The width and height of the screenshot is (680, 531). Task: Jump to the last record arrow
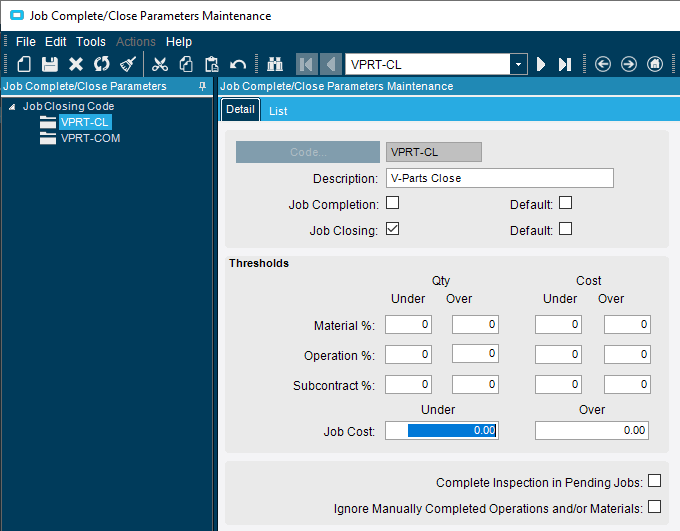565,64
